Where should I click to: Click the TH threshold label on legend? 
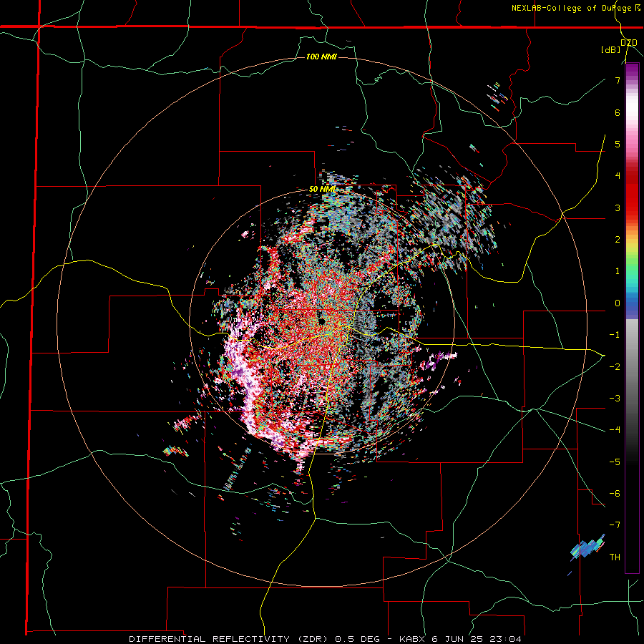(615, 557)
